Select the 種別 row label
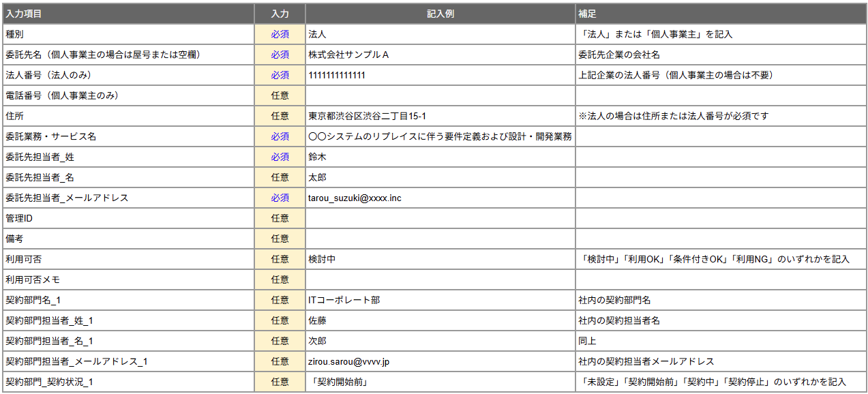Image resolution: width=868 pixels, height=394 pixels. click(14, 34)
